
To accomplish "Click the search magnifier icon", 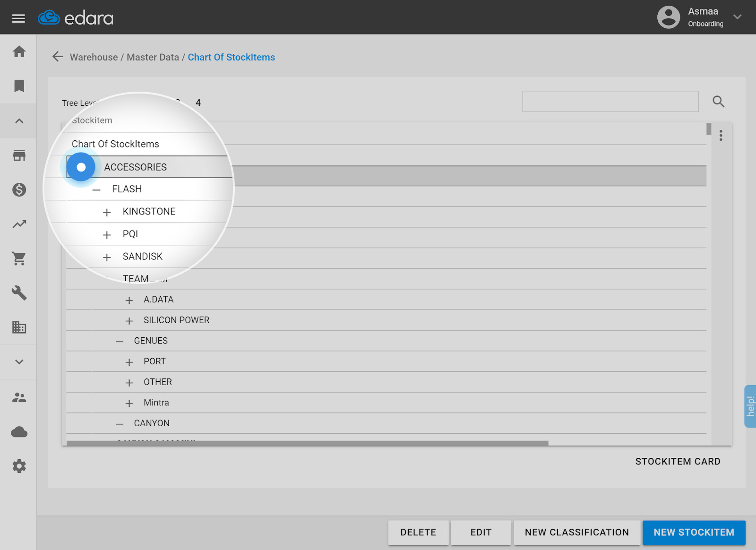I will click(x=718, y=102).
